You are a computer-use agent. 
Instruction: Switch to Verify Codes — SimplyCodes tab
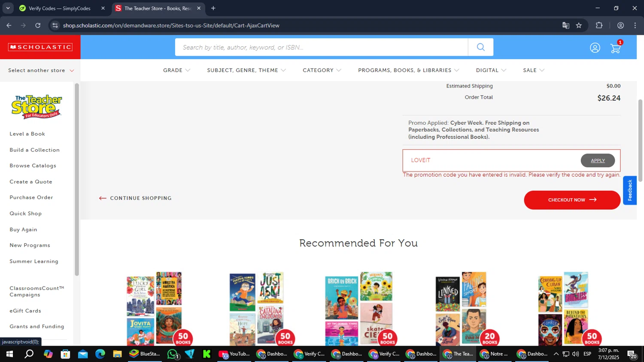click(x=60, y=8)
